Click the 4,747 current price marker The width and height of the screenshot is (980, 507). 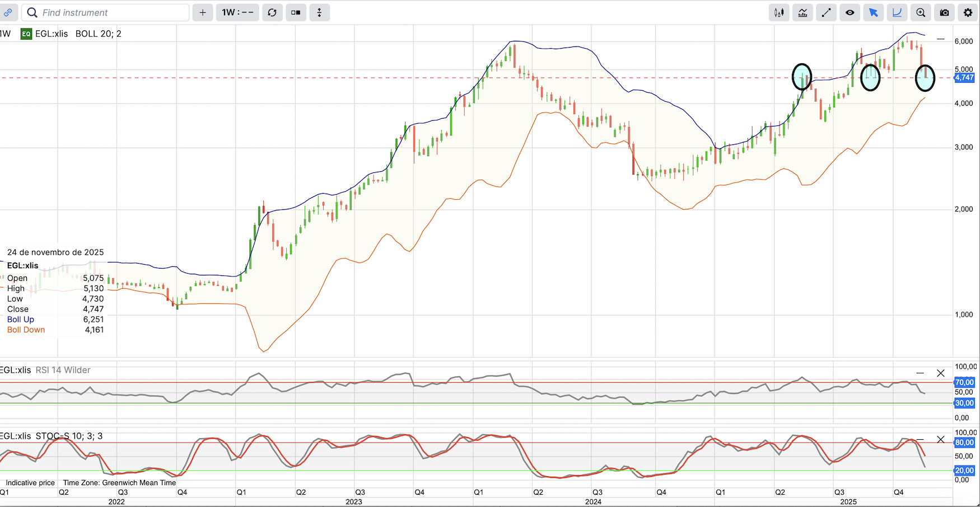964,78
